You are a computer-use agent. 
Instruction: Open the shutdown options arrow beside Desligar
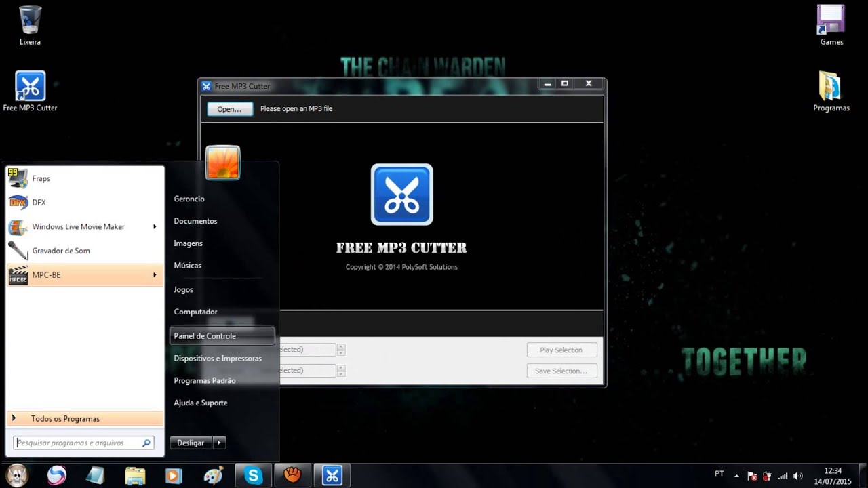pos(218,443)
